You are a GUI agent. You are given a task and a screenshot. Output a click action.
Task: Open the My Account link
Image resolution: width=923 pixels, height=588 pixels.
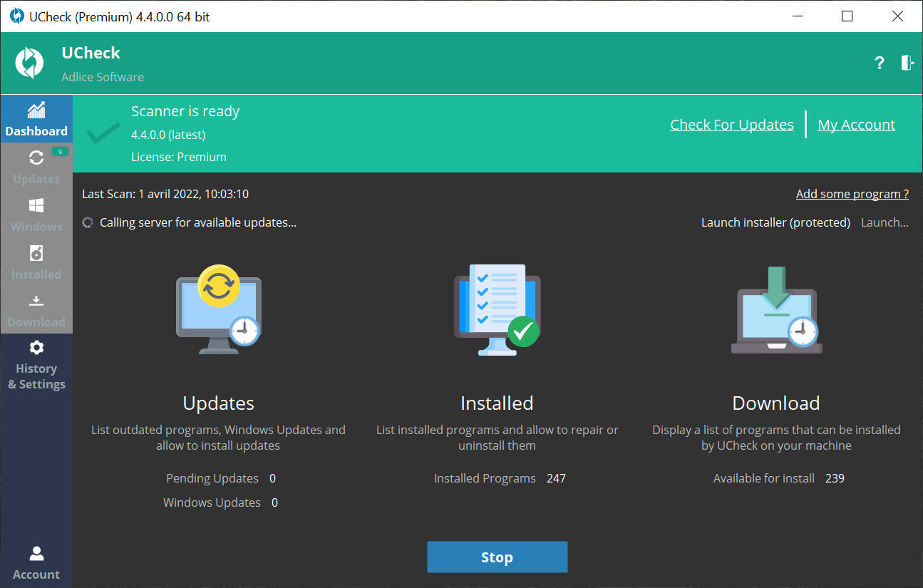point(856,125)
